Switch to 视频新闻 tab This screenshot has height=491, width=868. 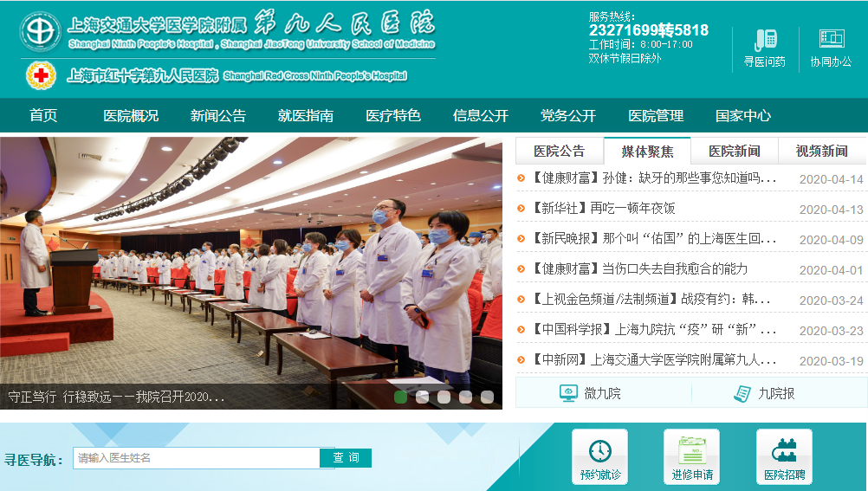coord(822,152)
